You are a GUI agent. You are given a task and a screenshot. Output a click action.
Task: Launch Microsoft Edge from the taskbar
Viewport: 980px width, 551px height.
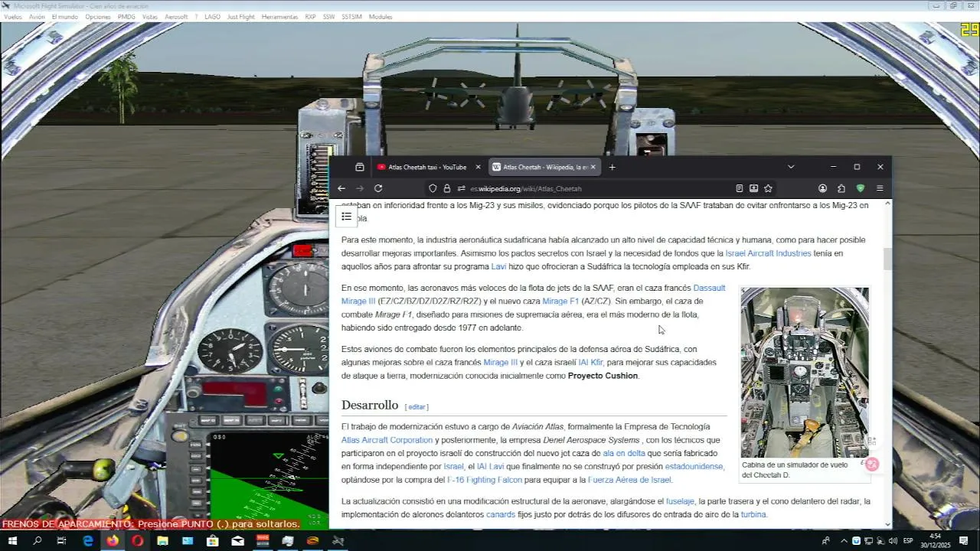(88, 541)
